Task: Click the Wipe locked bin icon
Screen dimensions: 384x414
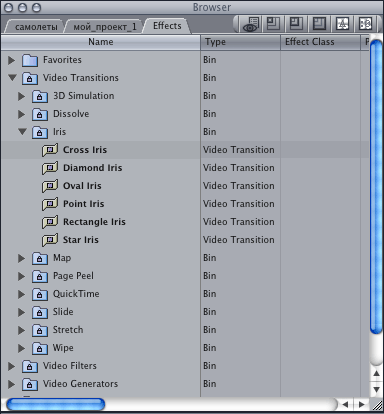Action: tap(40, 348)
